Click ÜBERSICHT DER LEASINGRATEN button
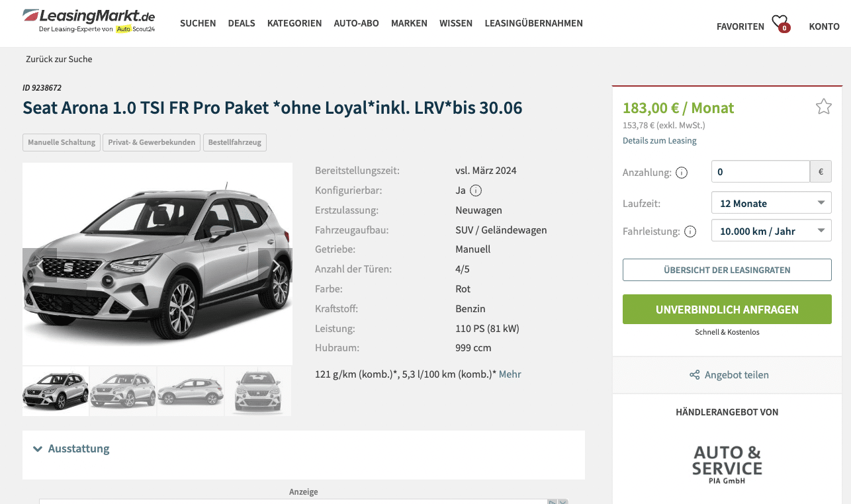This screenshot has height=504, width=851. coord(727,270)
